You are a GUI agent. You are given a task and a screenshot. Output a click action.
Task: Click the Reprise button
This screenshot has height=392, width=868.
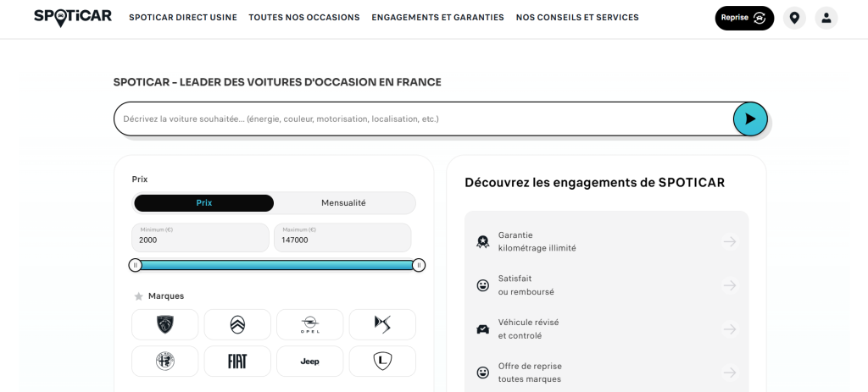click(744, 19)
